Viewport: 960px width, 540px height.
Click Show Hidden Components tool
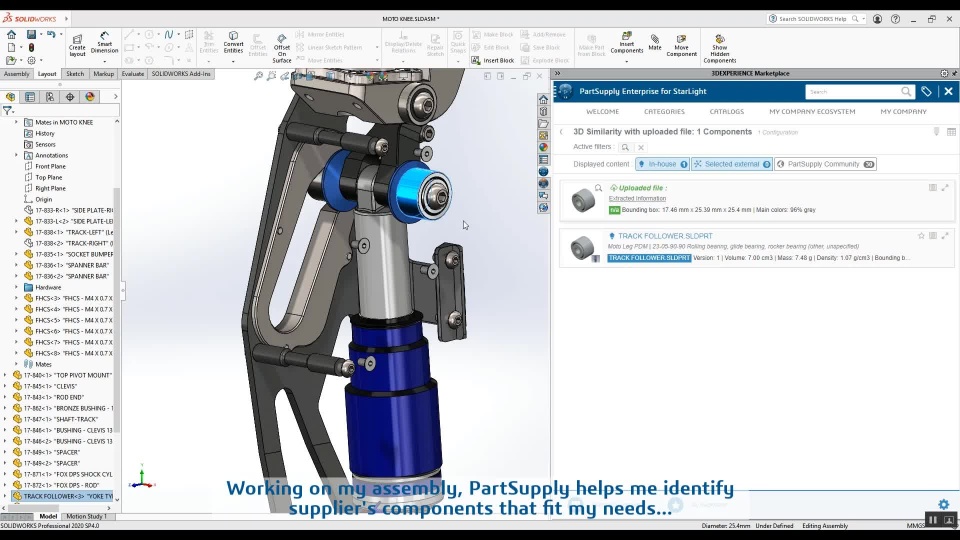(719, 48)
